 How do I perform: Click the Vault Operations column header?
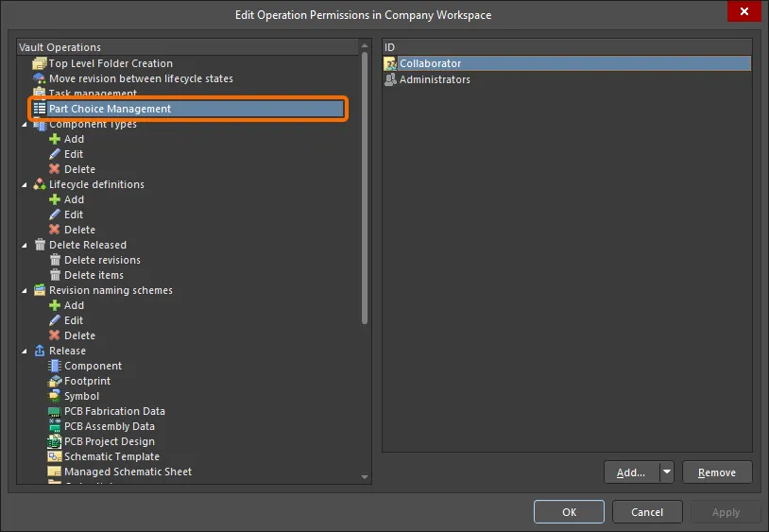tap(188, 47)
